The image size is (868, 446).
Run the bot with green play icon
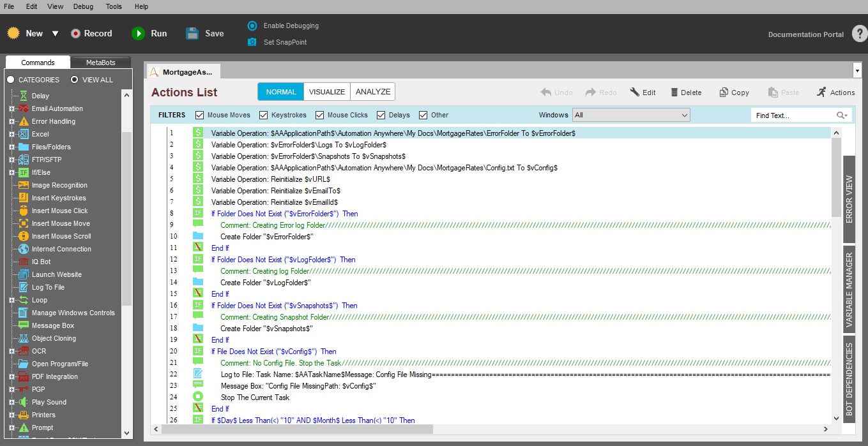(138, 34)
